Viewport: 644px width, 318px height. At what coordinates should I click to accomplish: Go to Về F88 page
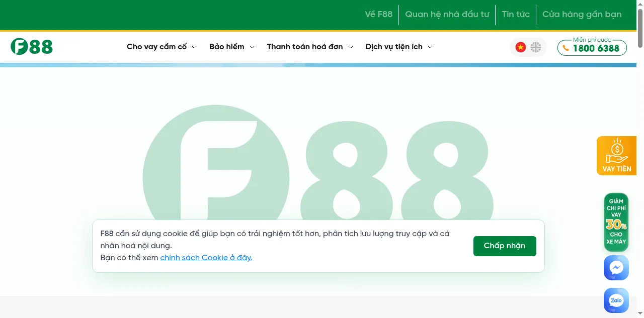tap(379, 15)
